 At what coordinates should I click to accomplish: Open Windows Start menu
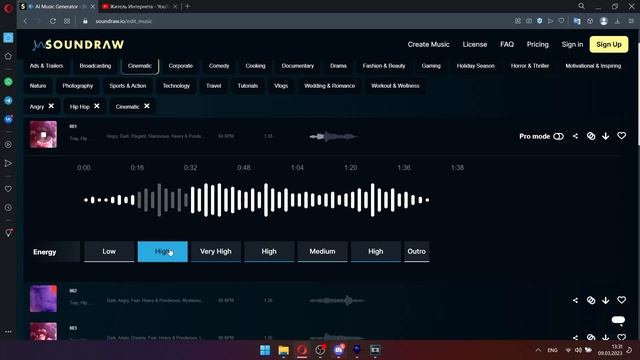[x=265, y=350]
